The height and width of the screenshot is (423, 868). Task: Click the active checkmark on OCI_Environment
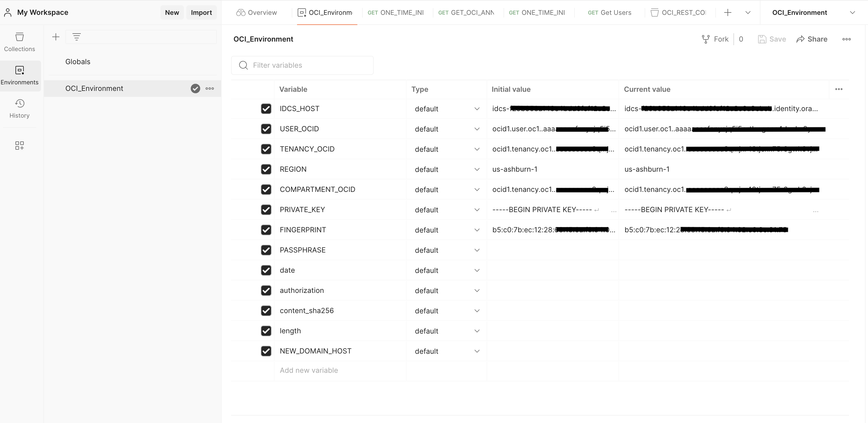[x=195, y=89]
